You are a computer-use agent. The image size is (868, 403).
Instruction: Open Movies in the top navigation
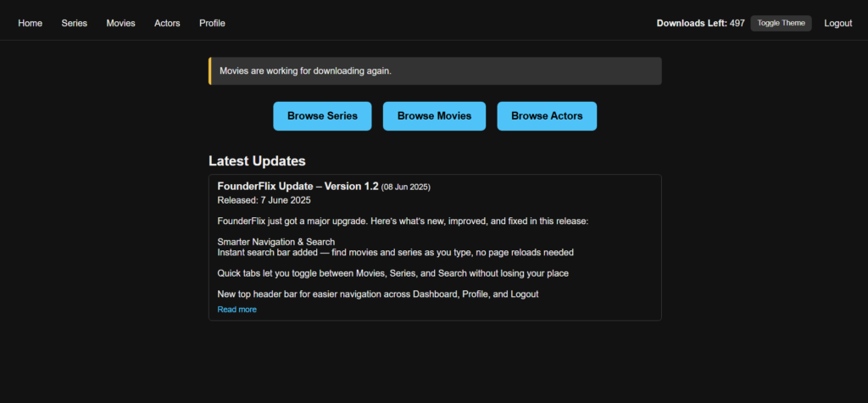[x=120, y=23]
